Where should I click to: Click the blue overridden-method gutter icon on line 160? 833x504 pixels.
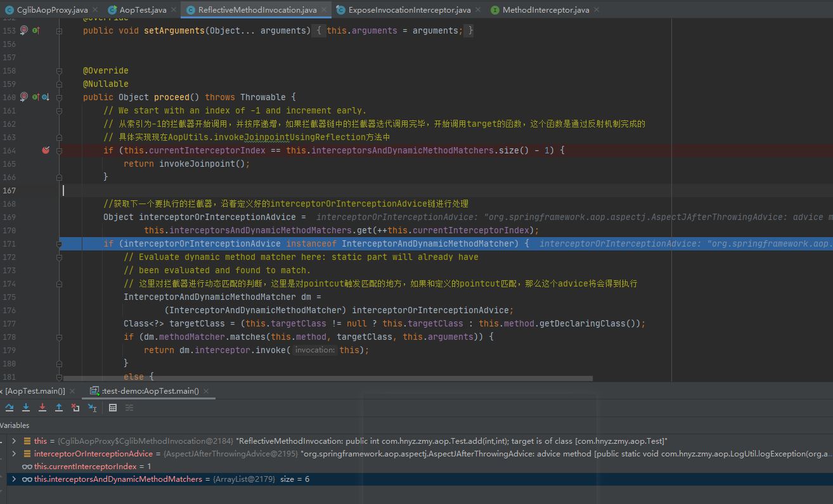pos(45,97)
